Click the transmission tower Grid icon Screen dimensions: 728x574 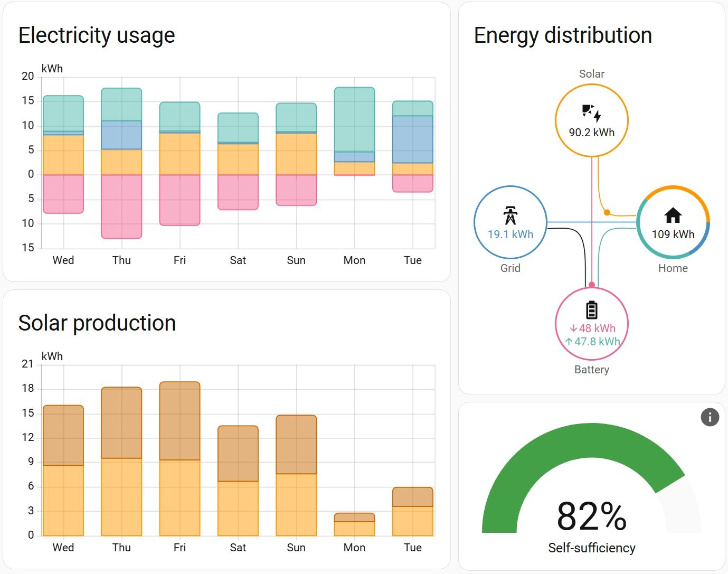coord(510,215)
